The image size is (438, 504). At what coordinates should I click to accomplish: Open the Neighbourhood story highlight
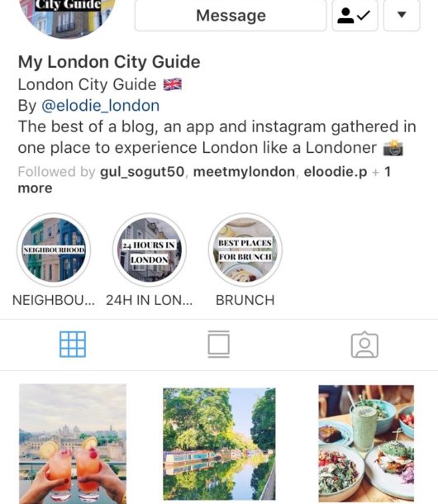pos(54,250)
